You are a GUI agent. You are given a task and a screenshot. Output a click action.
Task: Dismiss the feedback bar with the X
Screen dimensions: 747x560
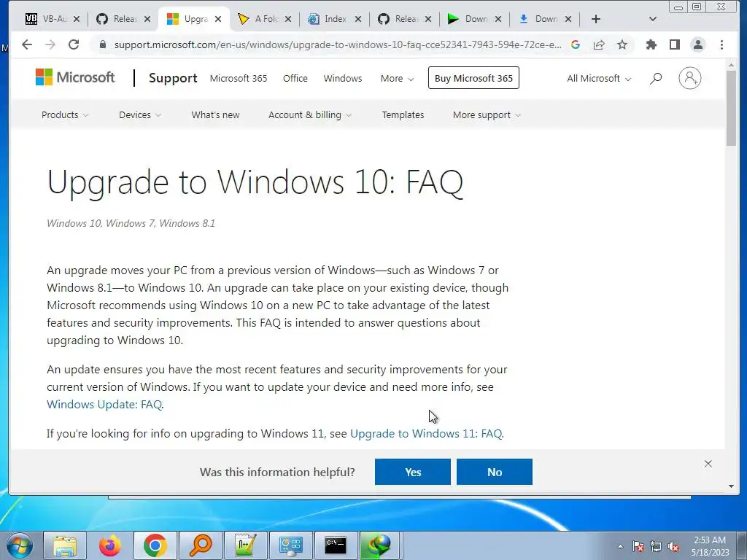click(x=708, y=464)
